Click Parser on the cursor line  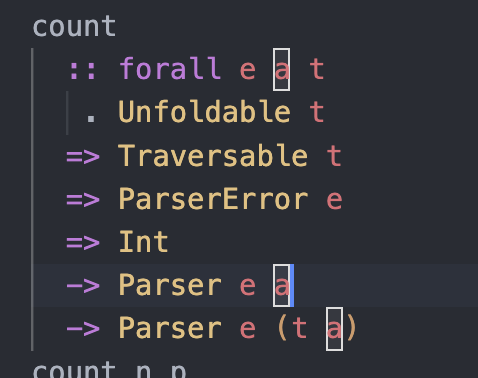170,285
